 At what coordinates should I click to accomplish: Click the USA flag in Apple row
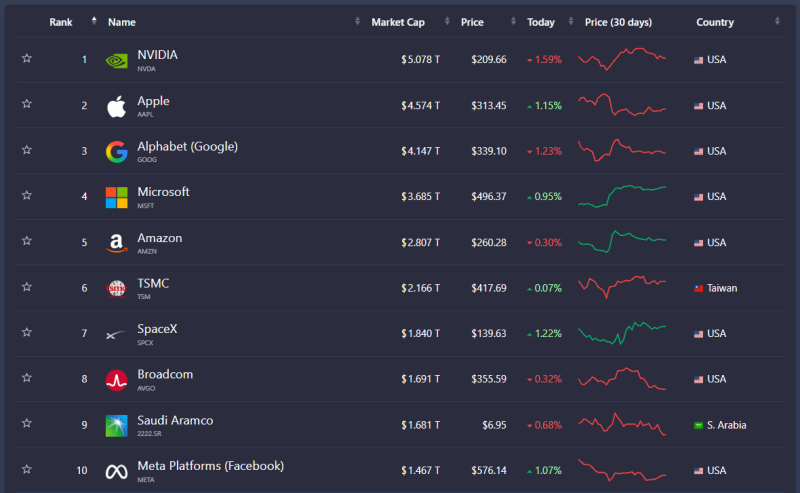pos(698,106)
